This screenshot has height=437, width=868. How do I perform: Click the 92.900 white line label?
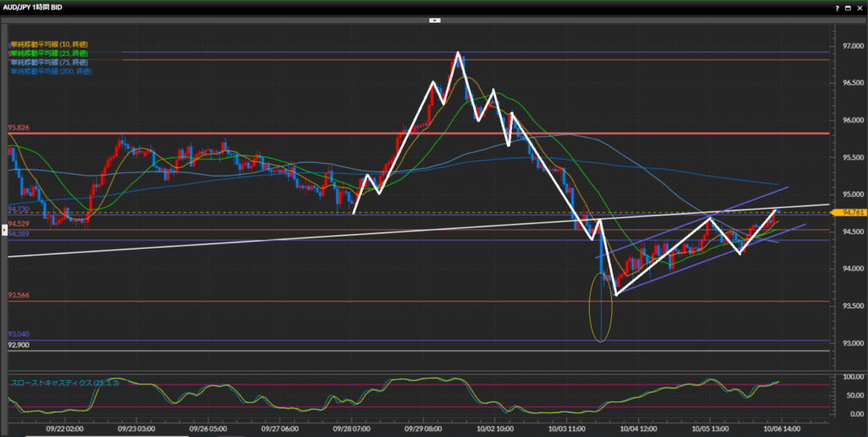point(19,345)
